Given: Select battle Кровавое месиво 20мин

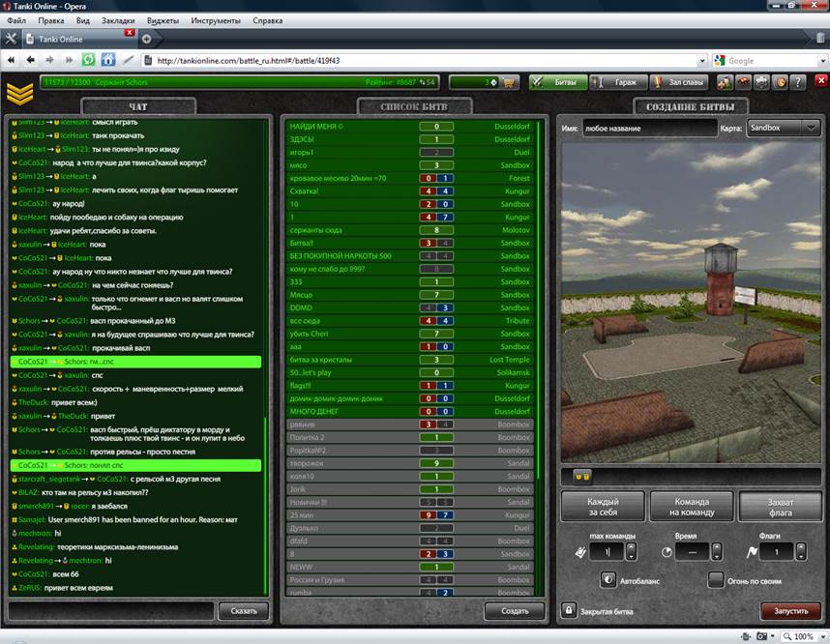Looking at the screenshot, I should pyautogui.click(x=408, y=178).
